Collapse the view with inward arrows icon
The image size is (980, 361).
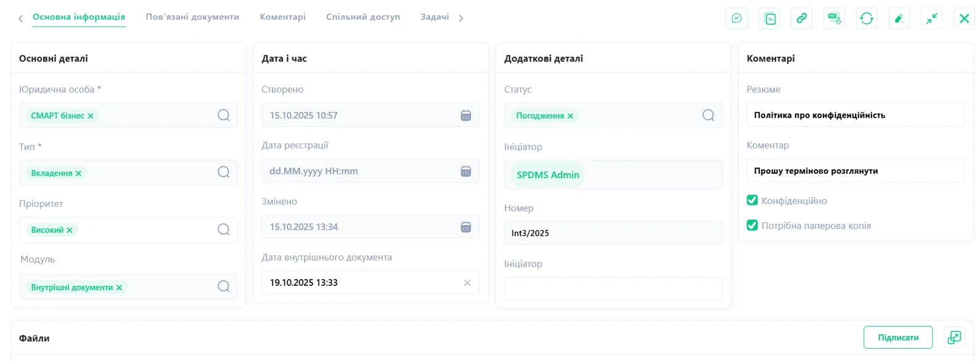coord(932,18)
